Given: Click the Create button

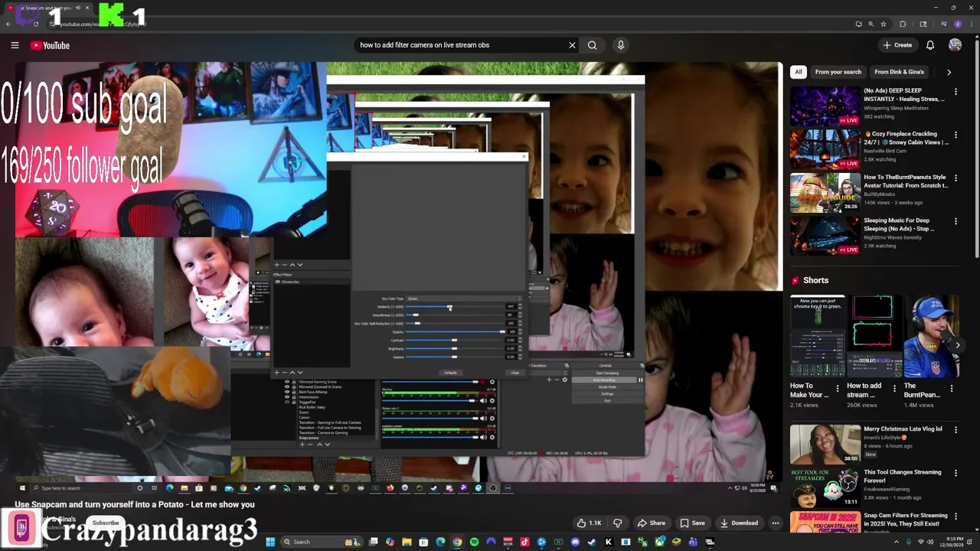Looking at the screenshot, I should tap(897, 45).
